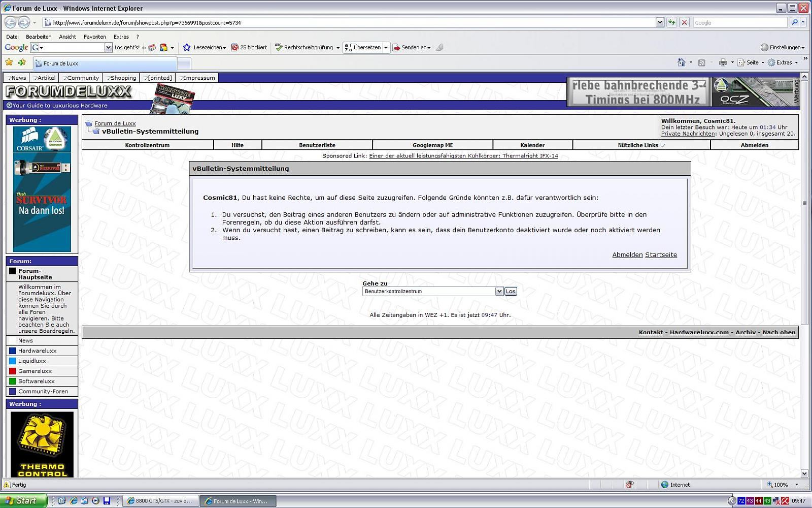Click the Übersetzen translate button
Viewport: 812px width, 508px height.
pyautogui.click(x=362, y=47)
